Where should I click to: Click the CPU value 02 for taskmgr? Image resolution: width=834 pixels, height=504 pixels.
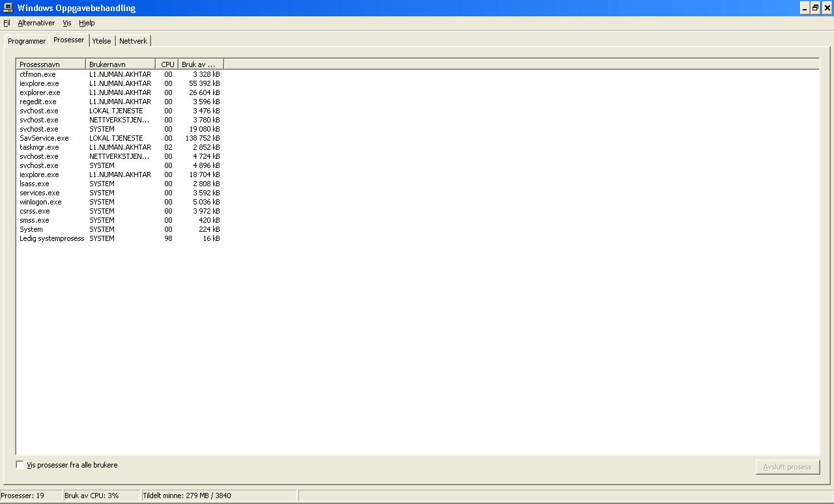click(168, 147)
